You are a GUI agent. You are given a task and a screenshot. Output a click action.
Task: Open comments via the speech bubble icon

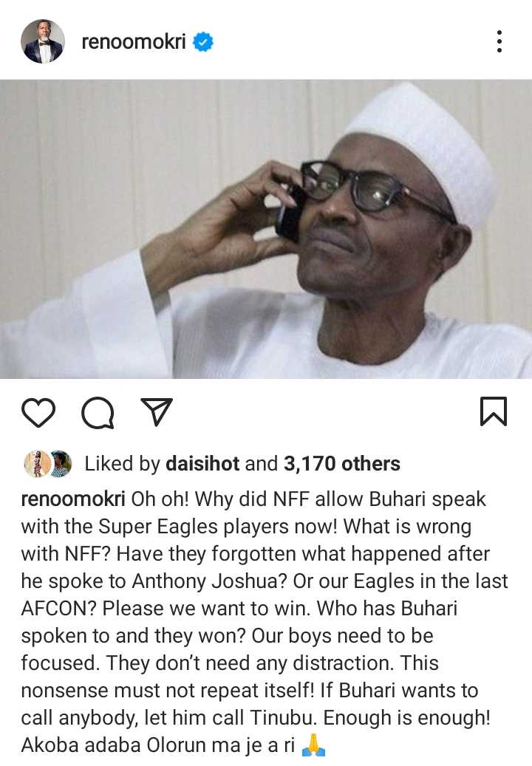coord(98,414)
